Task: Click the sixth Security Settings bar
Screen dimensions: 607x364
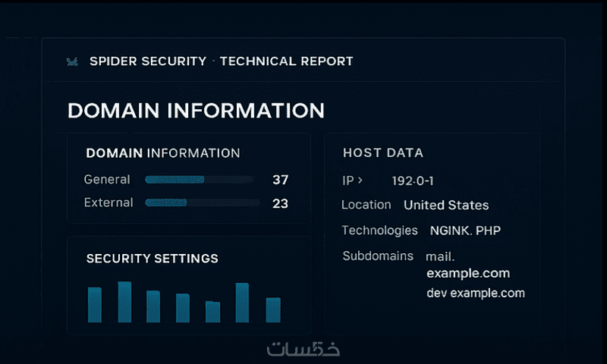Action: tap(242, 303)
